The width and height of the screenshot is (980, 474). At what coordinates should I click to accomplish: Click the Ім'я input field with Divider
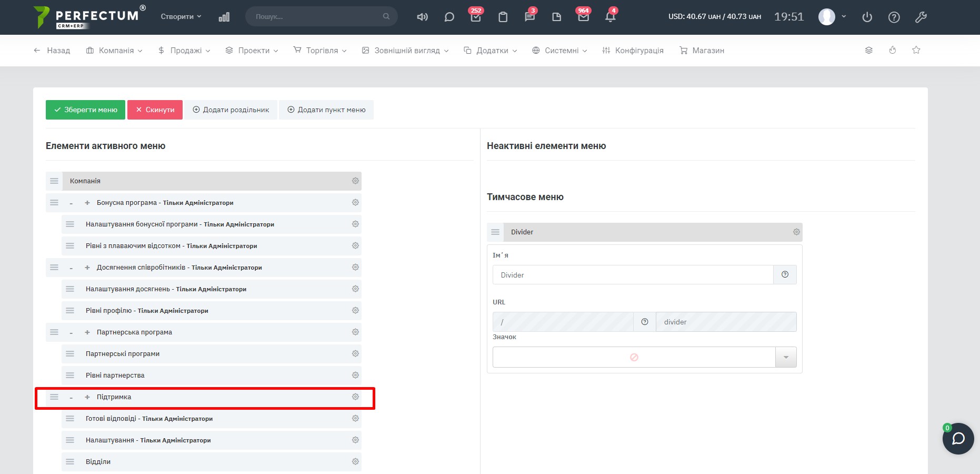point(633,275)
